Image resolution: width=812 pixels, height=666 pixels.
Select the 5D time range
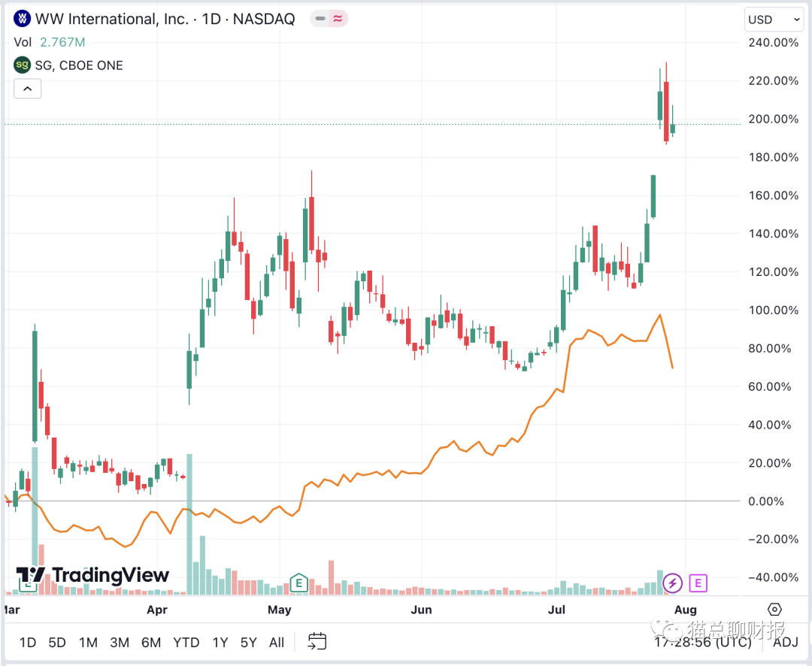click(57, 642)
